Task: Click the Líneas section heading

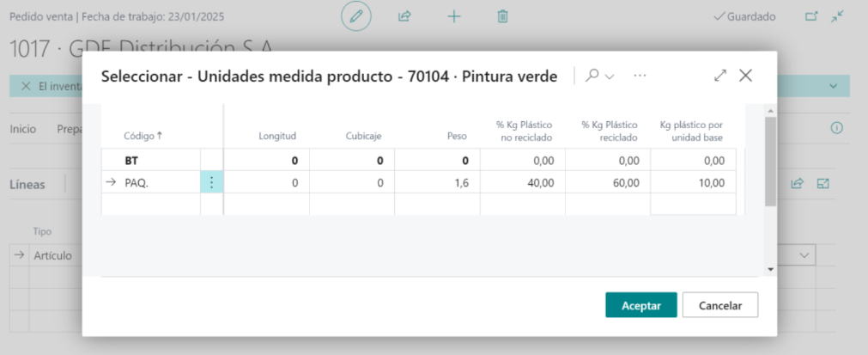Action: click(27, 185)
